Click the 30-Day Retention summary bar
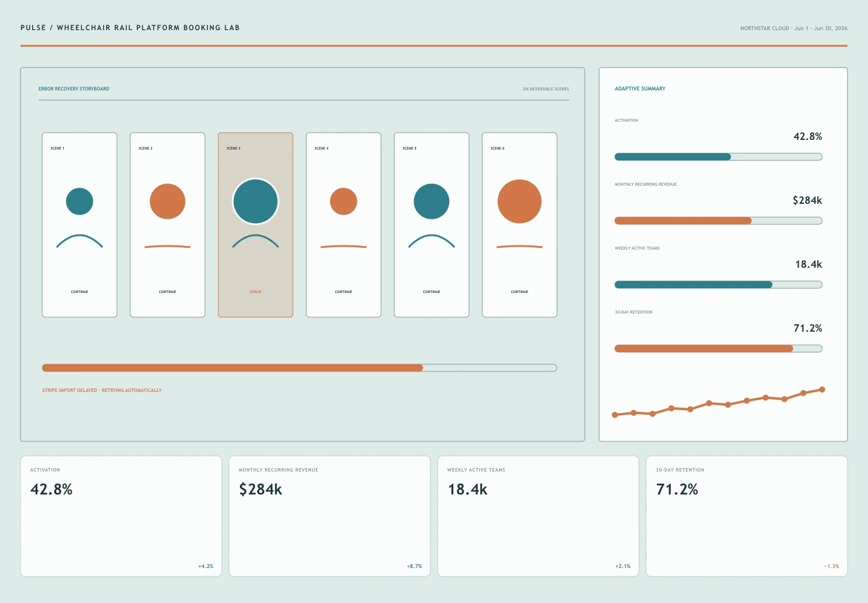The height and width of the screenshot is (603, 868). (x=719, y=349)
